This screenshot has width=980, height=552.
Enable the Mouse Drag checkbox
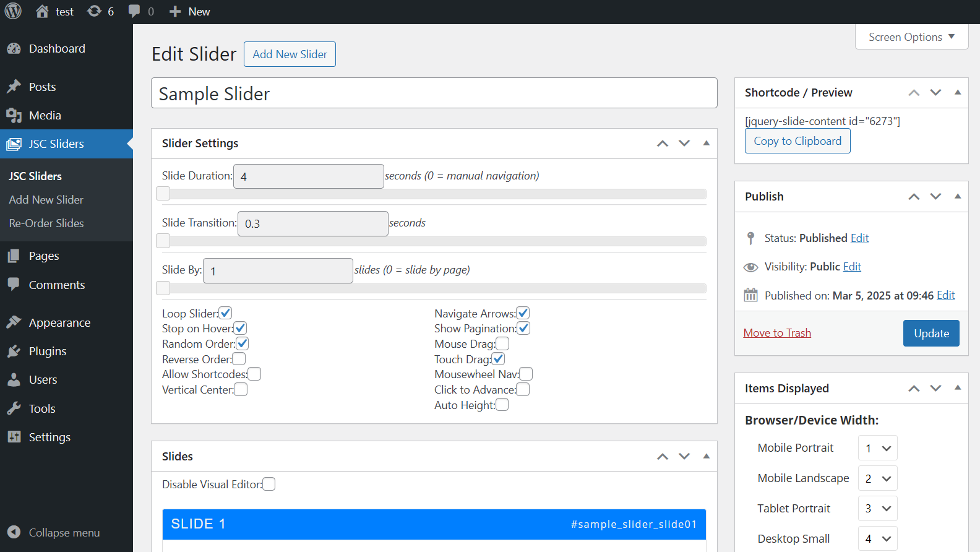503,343
